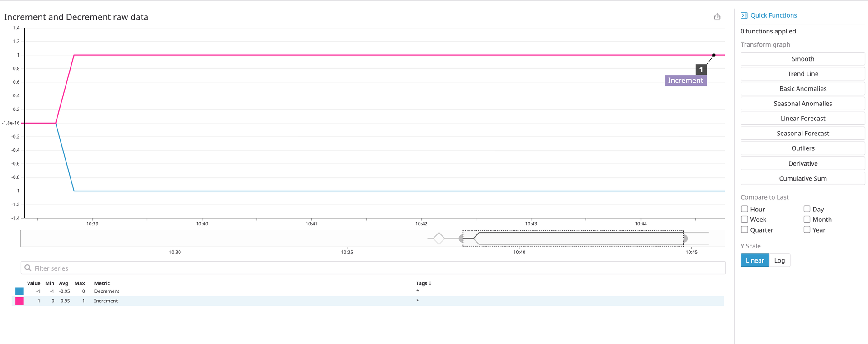Screen dimensions: 868x344
Task: Check the Quarter comparison checkbox
Action: point(745,230)
